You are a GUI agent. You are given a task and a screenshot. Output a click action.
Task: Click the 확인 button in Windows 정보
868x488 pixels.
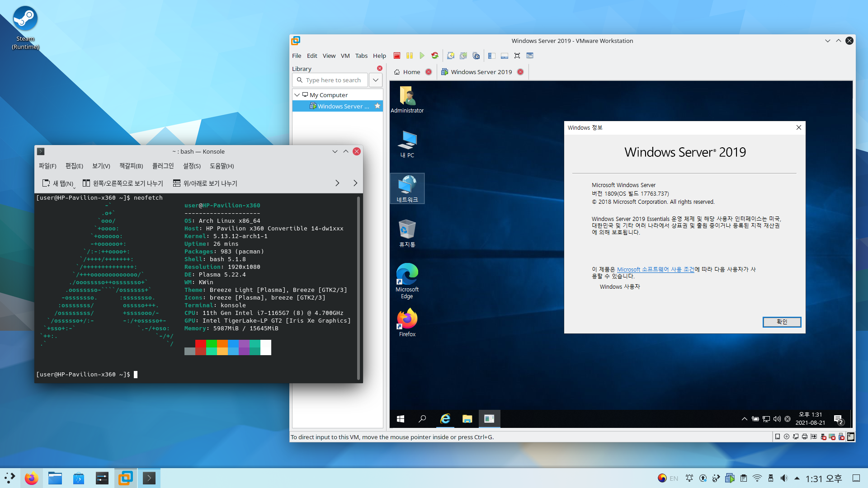[782, 322]
